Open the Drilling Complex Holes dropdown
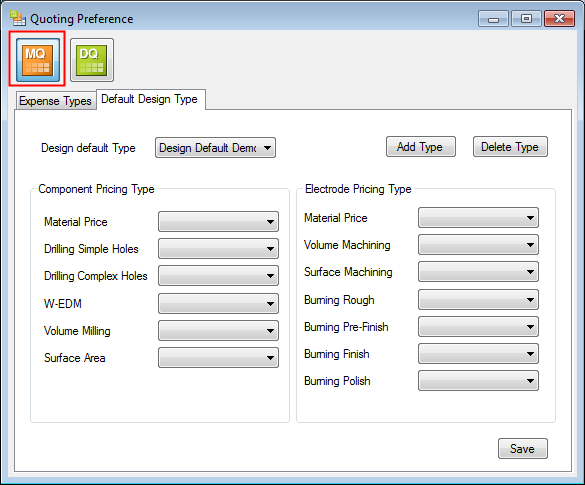 tap(218, 275)
